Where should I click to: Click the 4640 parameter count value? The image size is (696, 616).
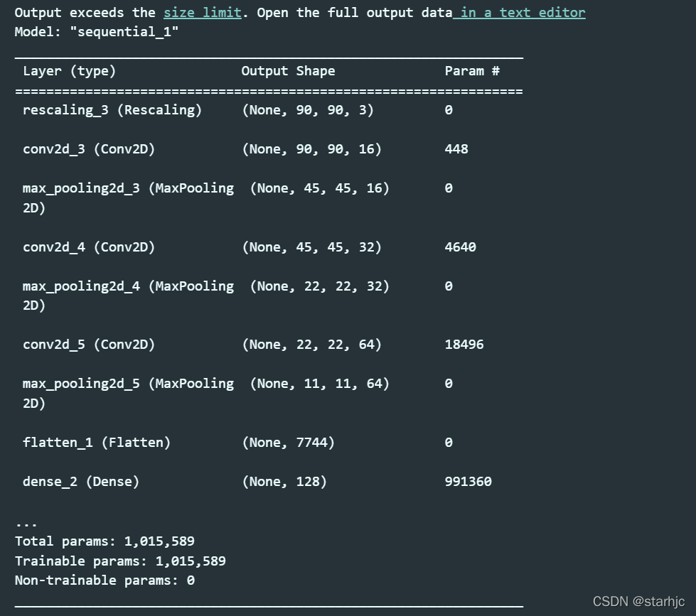[460, 247]
